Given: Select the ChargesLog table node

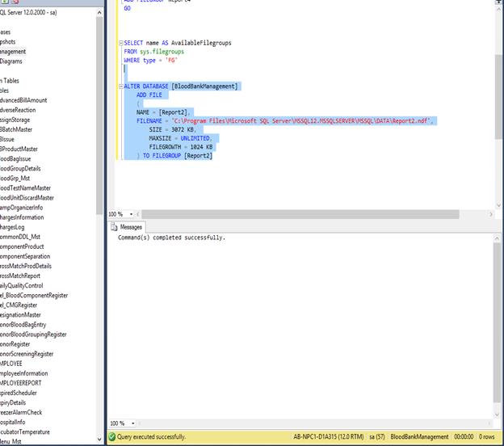Looking at the screenshot, I should pos(12,227).
